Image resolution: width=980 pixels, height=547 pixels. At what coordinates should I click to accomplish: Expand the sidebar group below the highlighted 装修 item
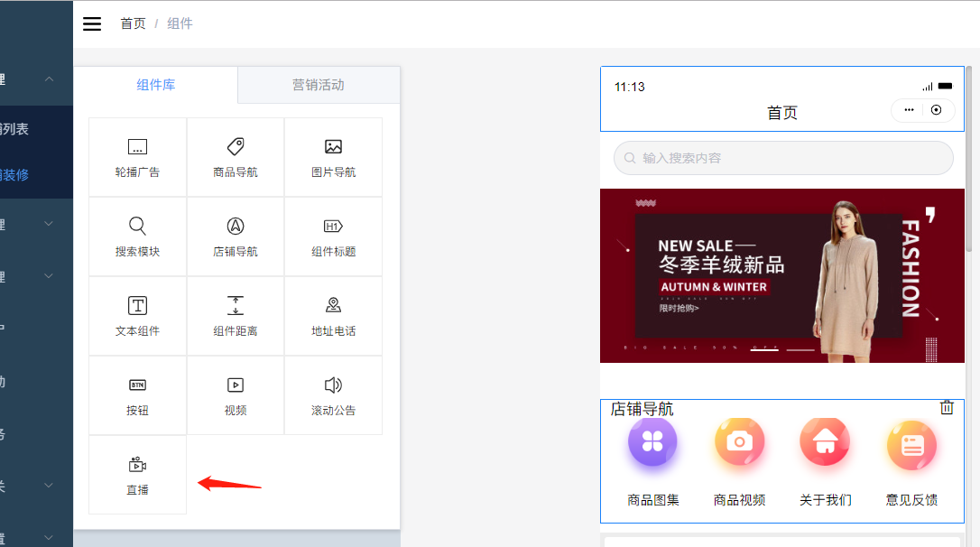tap(50, 224)
